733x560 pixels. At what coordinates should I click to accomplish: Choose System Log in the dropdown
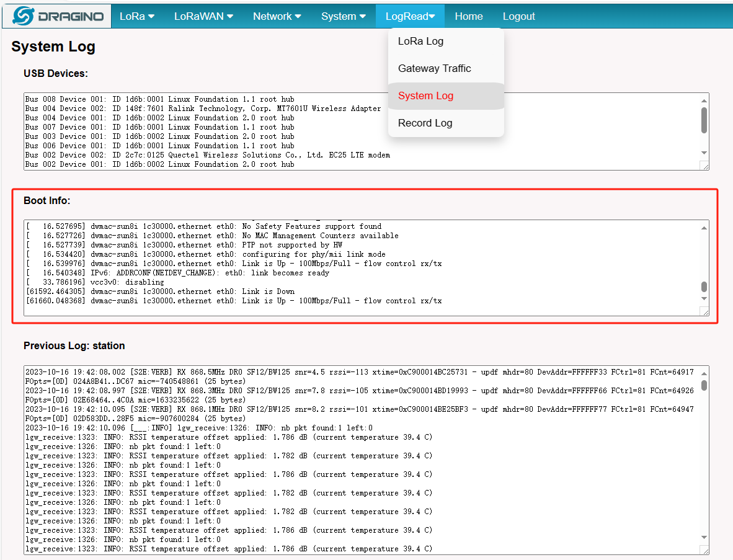pyautogui.click(x=446, y=96)
